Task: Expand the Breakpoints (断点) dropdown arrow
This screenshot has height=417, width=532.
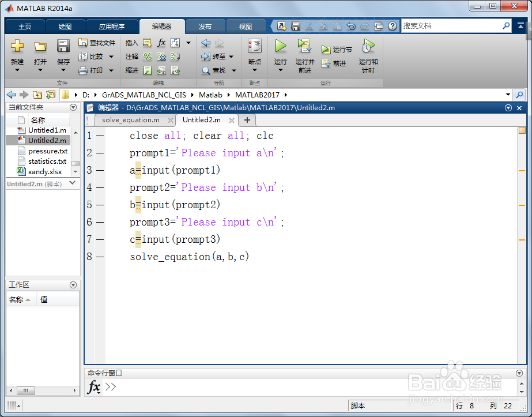Action: coord(254,70)
